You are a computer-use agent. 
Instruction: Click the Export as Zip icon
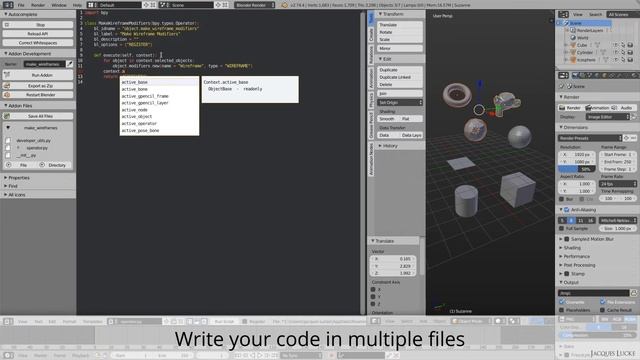click(x=7, y=86)
